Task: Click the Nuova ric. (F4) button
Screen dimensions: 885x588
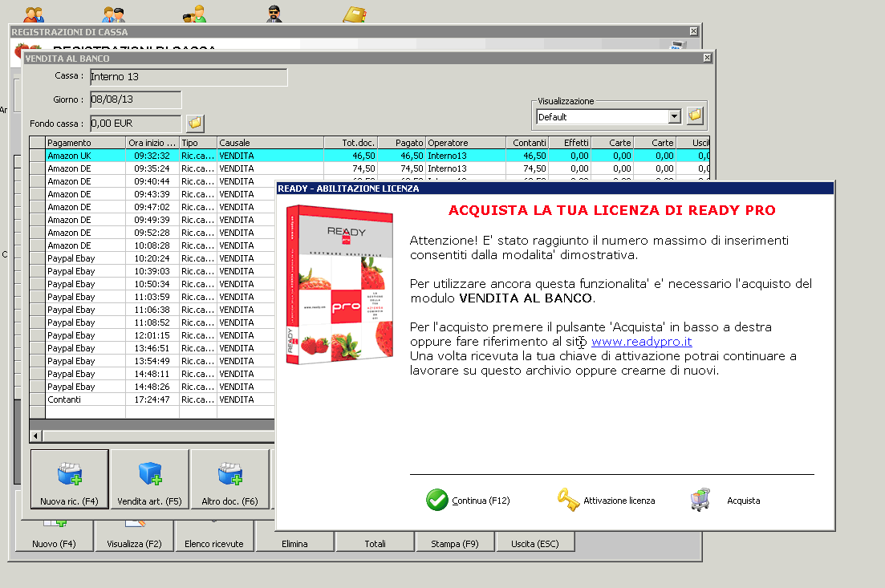Action: click(x=70, y=479)
